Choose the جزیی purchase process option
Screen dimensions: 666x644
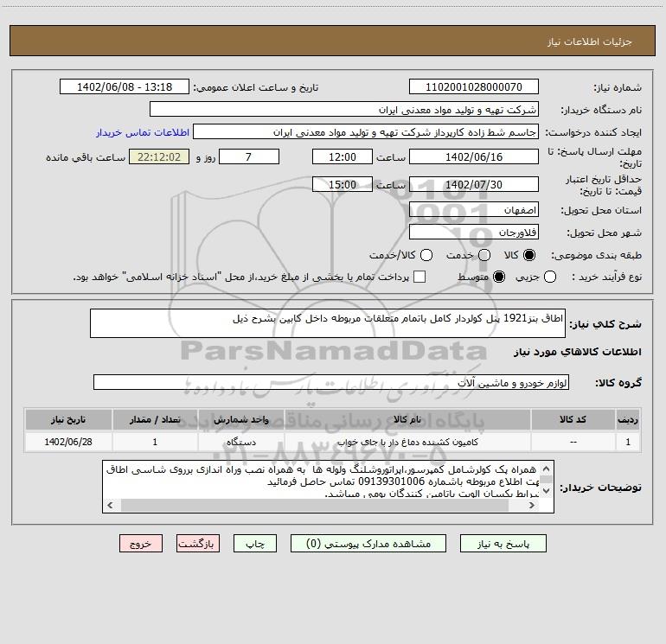[549, 277]
